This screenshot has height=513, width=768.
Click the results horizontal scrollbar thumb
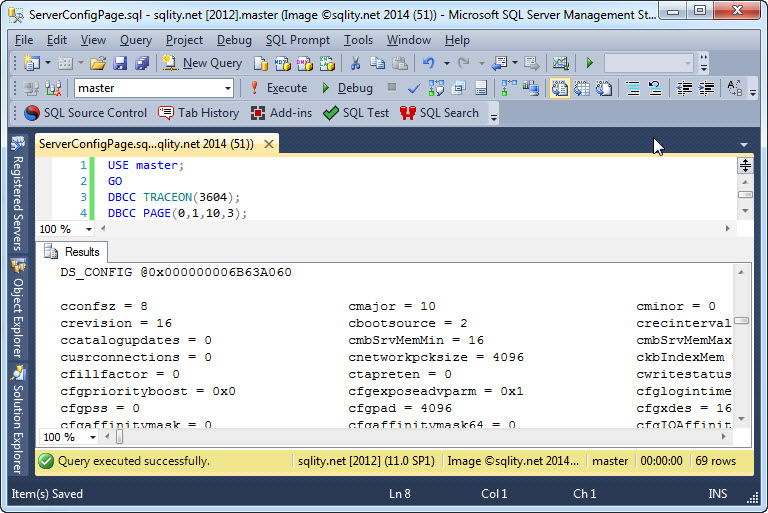pyautogui.click(x=120, y=437)
